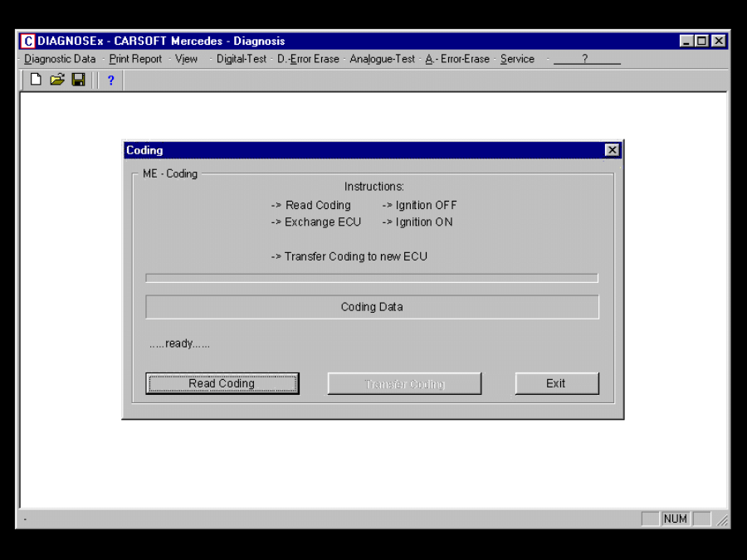Choose the A.-Error-Erase menu item
The height and width of the screenshot is (560, 747).
[457, 59]
